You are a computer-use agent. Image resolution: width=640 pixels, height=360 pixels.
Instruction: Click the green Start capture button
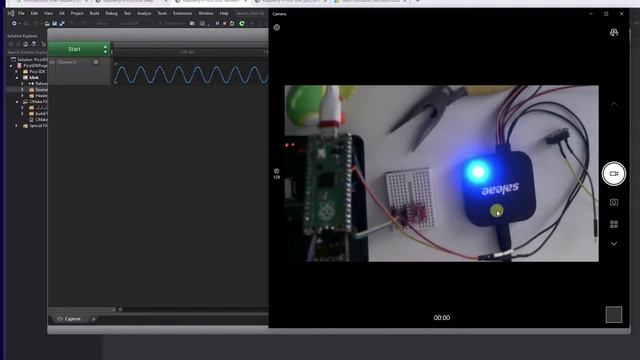75,49
